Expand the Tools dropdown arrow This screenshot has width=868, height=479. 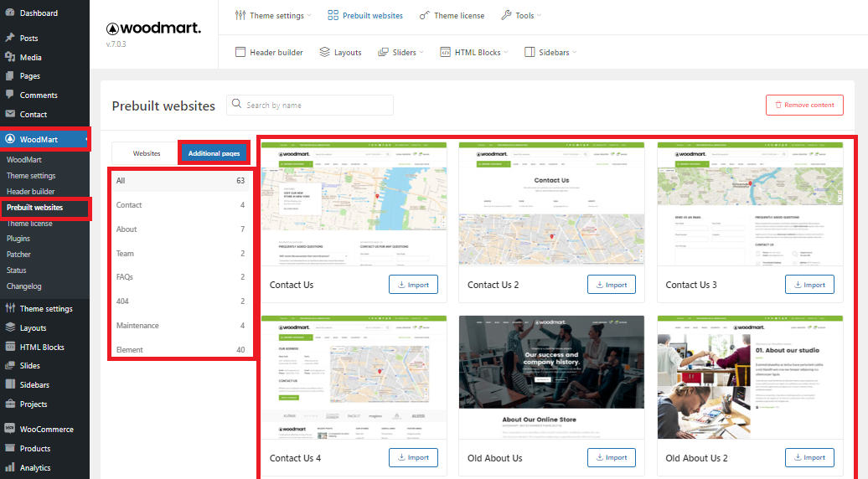coord(540,15)
